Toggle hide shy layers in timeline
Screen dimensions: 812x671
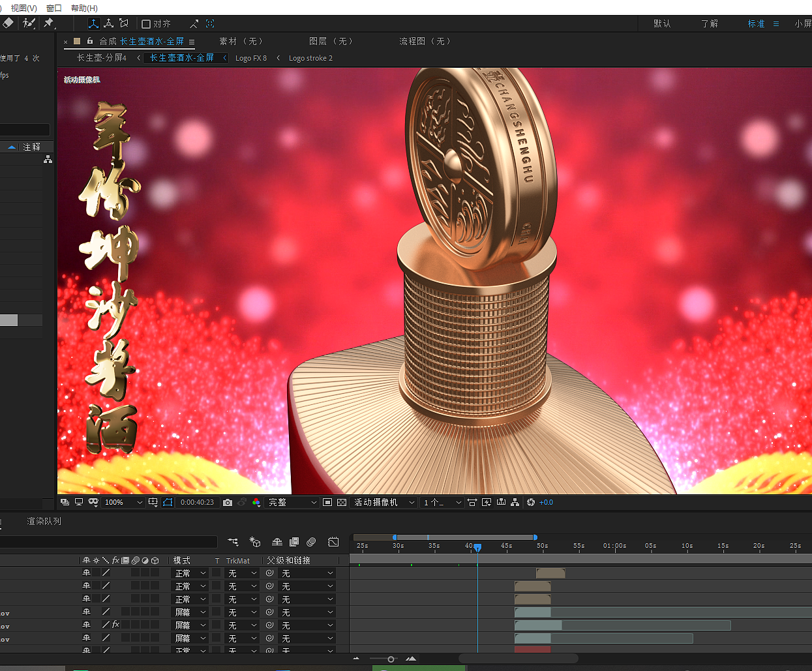coord(277,542)
